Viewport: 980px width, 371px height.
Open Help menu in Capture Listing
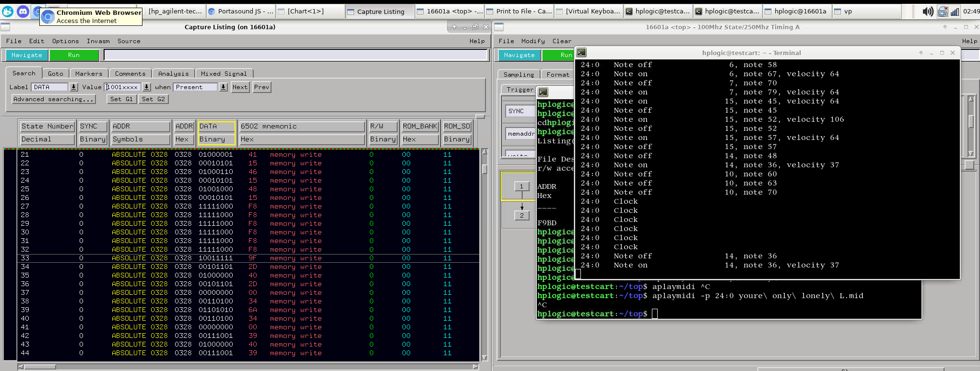coord(477,41)
